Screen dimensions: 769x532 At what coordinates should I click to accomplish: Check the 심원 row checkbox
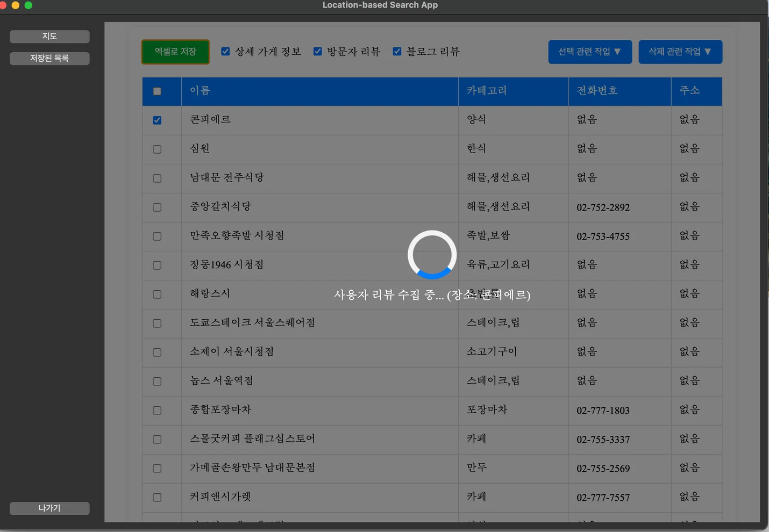[157, 149]
